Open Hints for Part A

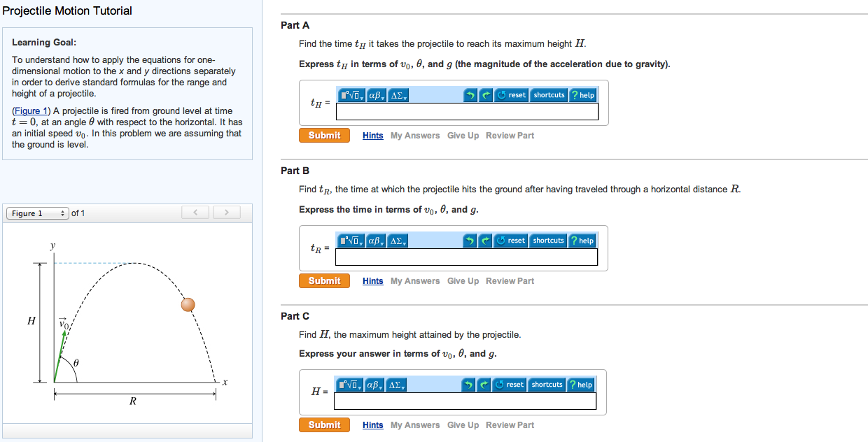tap(372, 135)
